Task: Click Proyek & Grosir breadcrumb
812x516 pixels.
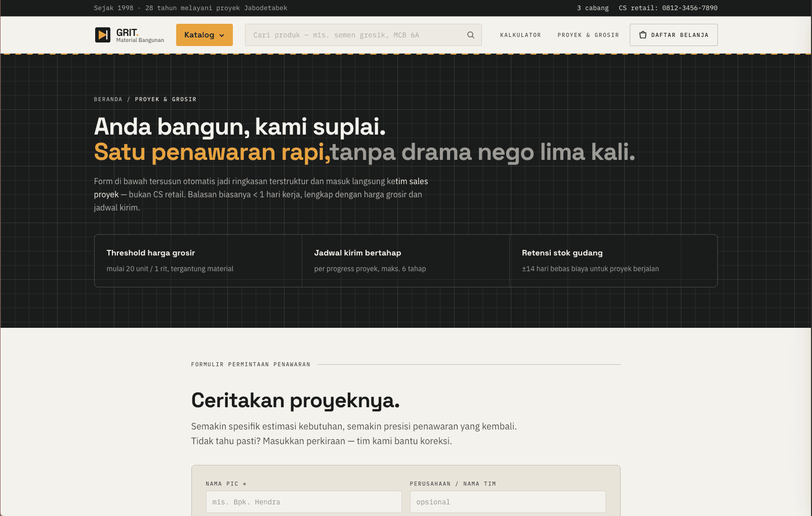Action: click(x=166, y=99)
